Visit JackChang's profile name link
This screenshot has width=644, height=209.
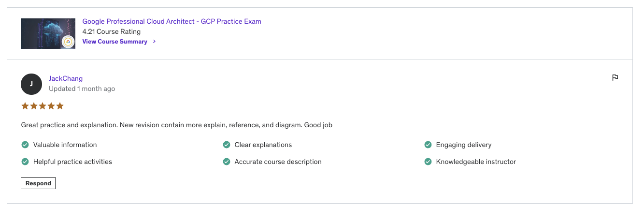click(66, 78)
